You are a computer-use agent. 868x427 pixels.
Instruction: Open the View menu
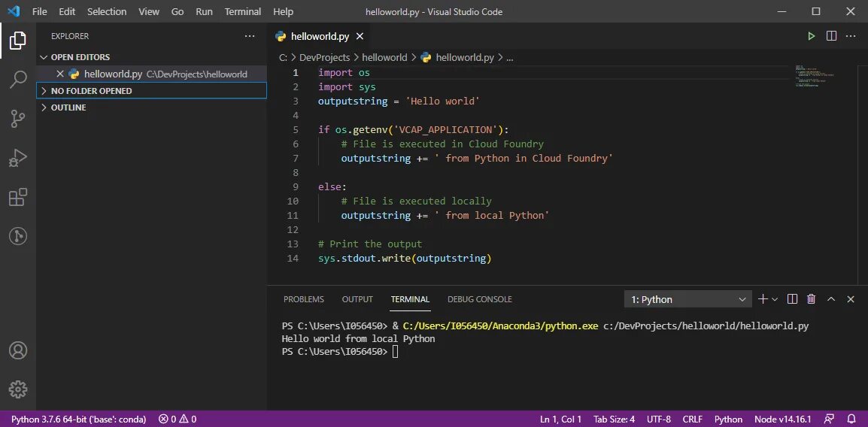(x=149, y=11)
